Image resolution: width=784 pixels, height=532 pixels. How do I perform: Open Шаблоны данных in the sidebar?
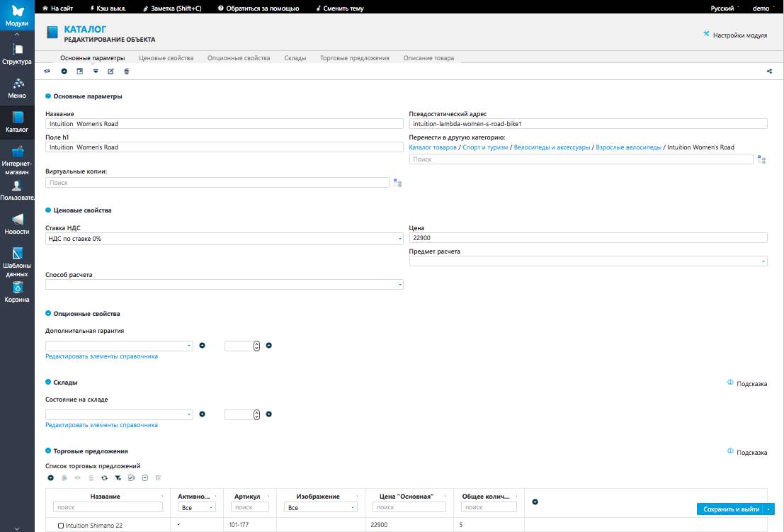17,262
